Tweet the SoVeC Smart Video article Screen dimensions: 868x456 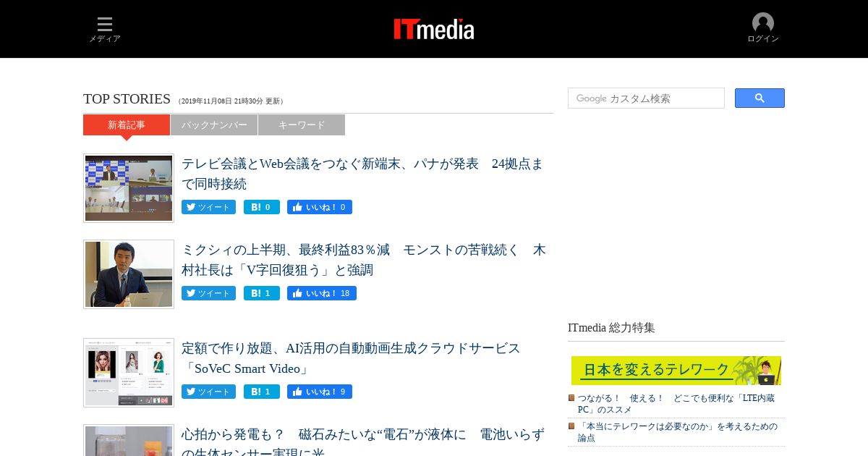point(208,392)
